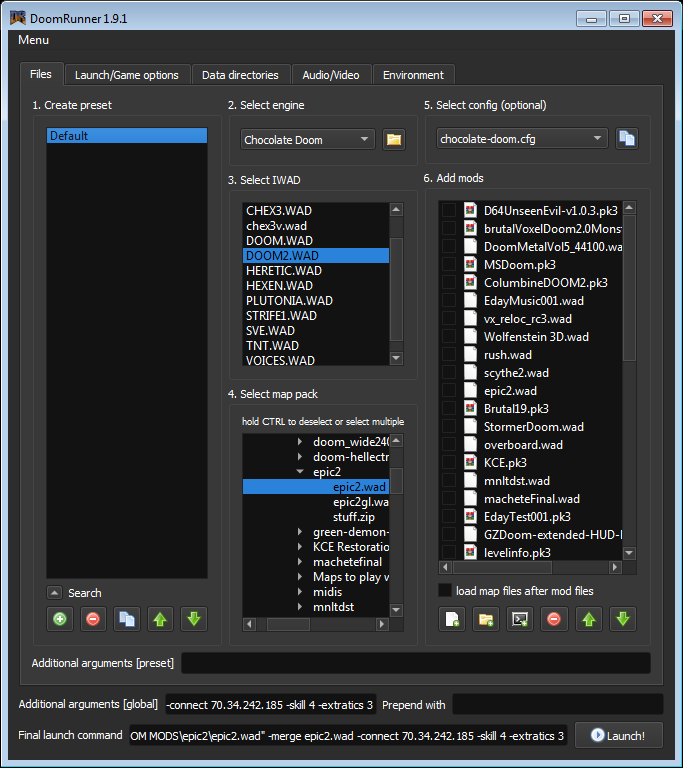Click the rush.wad document icon
683x768 pixels.
click(x=470, y=354)
